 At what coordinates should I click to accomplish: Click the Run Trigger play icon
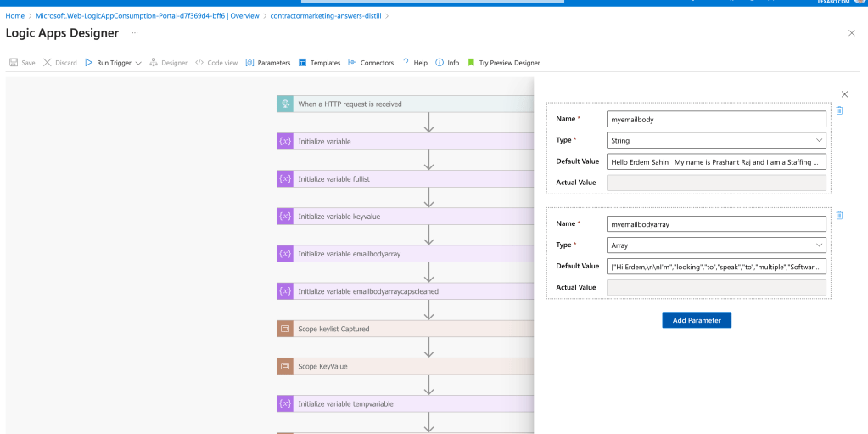88,63
